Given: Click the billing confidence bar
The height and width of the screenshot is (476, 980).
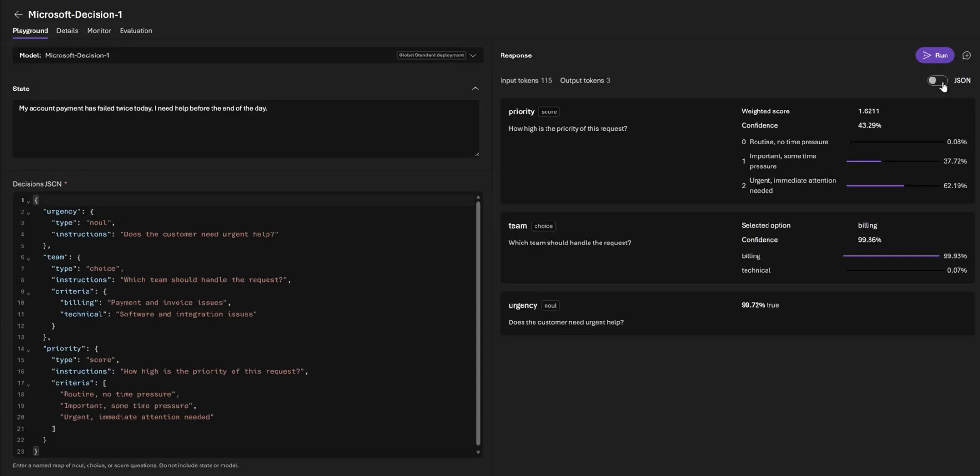Looking at the screenshot, I should pyautogui.click(x=891, y=256).
